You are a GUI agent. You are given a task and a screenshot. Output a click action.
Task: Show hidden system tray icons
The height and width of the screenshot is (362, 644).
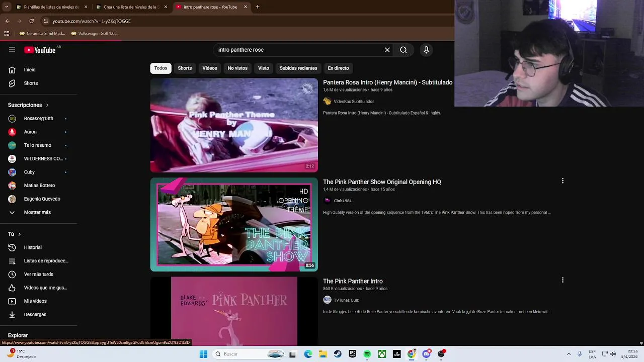[569, 354]
